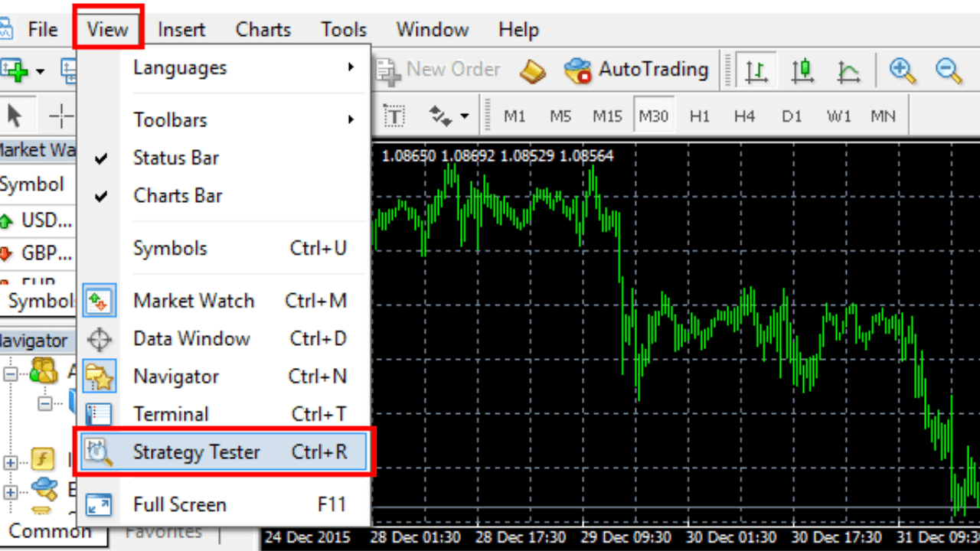Click the Favorites tab in Navigator
The image size is (980, 551).
[164, 531]
